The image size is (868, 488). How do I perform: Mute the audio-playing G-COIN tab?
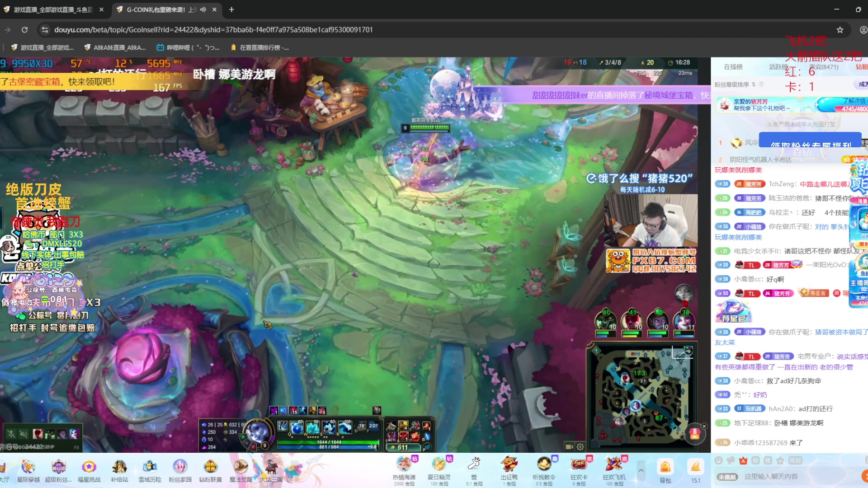pyautogui.click(x=203, y=9)
